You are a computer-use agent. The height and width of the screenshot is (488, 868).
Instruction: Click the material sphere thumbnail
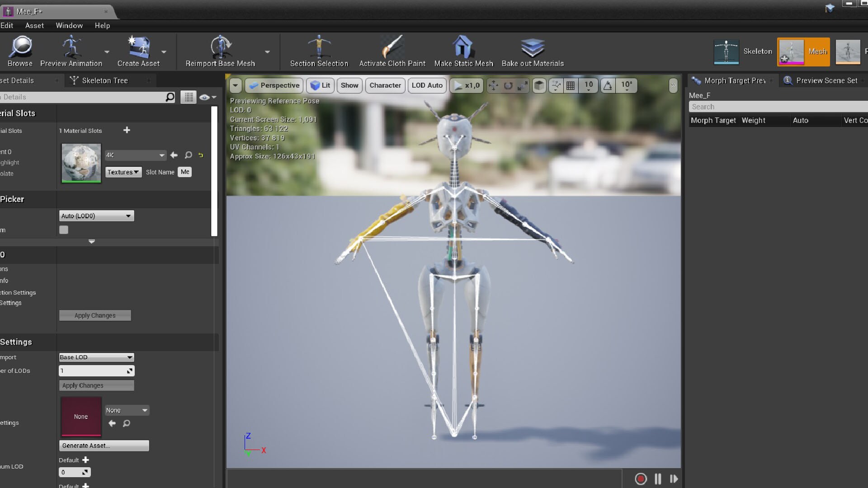point(81,163)
